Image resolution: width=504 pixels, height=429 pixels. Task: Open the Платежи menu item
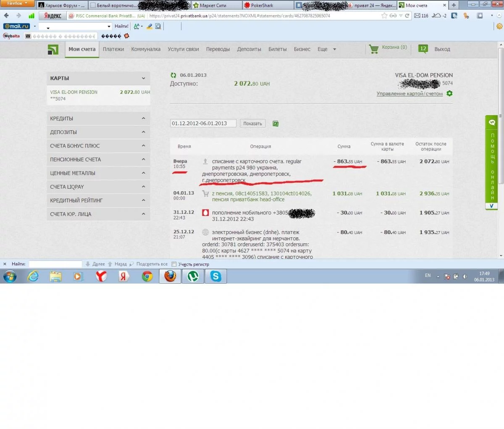coord(113,49)
